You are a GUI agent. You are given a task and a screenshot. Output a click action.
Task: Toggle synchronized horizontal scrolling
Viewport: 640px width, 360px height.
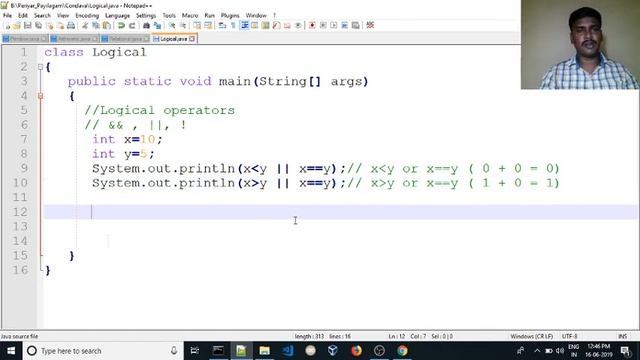pyautogui.click(x=208, y=25)
